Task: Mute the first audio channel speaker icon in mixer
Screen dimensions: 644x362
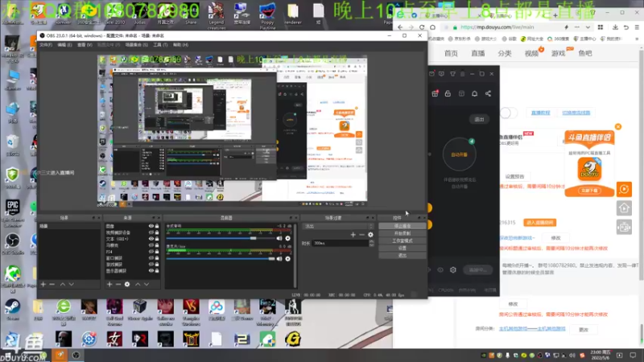Action: click(279, 238)
